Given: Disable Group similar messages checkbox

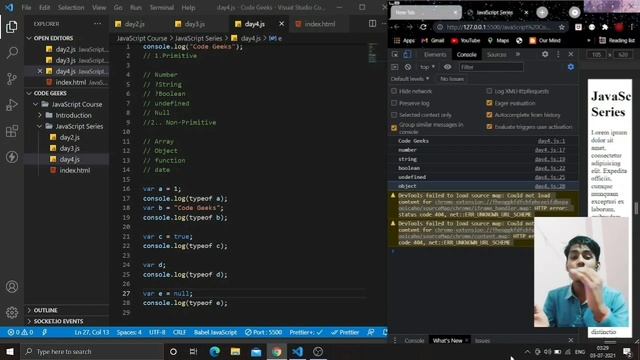Looking at the screenshot, I should 394,128.
